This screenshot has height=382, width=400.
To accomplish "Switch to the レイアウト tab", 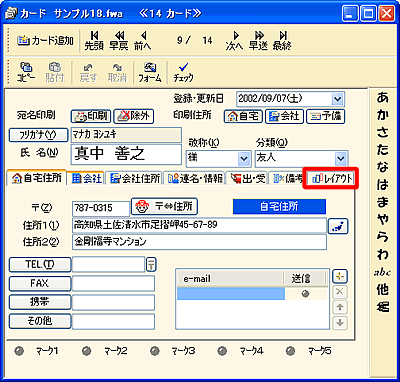I will [331, 179].
